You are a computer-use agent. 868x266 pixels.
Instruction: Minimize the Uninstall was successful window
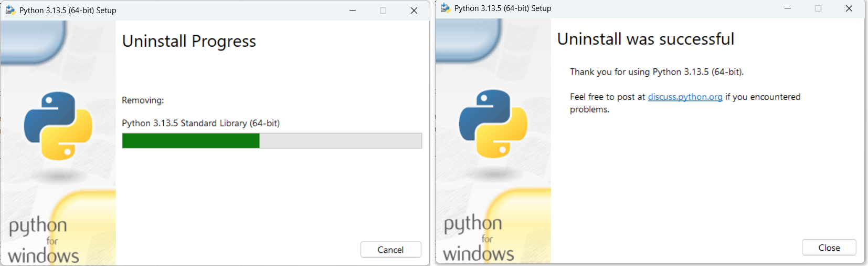788,8
